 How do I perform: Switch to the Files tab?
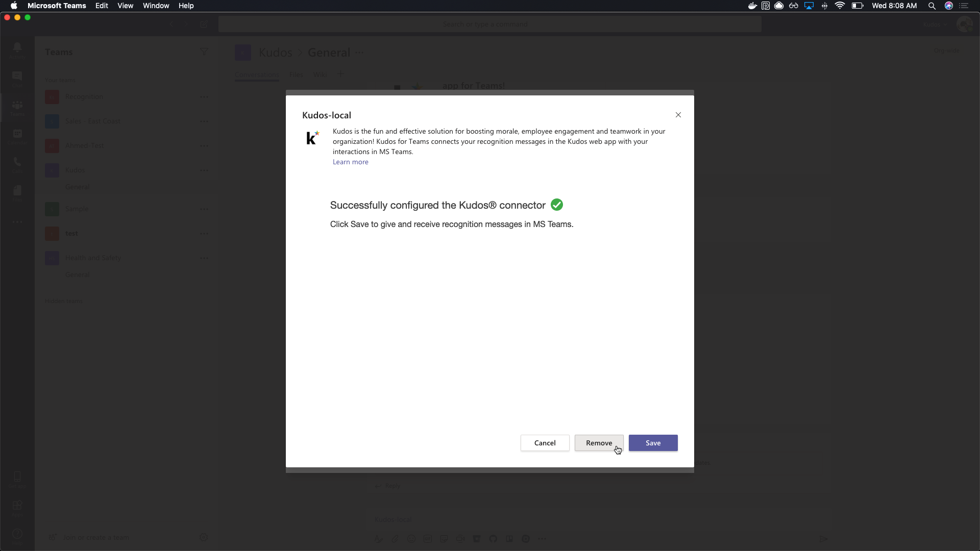[x=296, y=74]
